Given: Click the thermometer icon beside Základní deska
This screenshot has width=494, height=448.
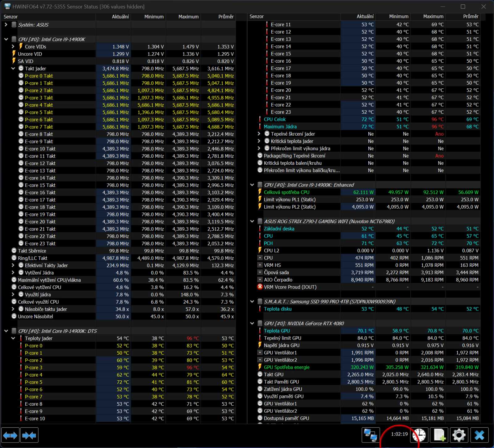Looking at the screenshot, I should (260, 229).
